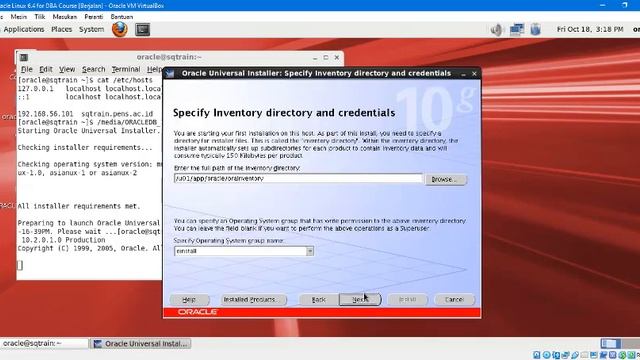
Task: Cancel the Oracle installation
Action: (454, 300)
